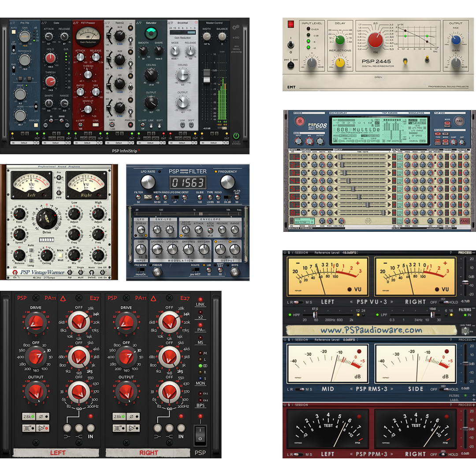Toggle the MS mode LED

click(200, 338)
